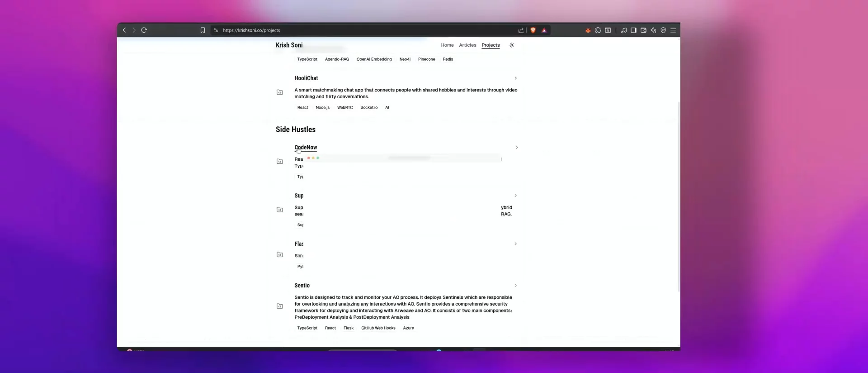The width and height of the screenshot is (868, 373).
Task: Open the Brave Wallet icon
Action: coord(643,30)
